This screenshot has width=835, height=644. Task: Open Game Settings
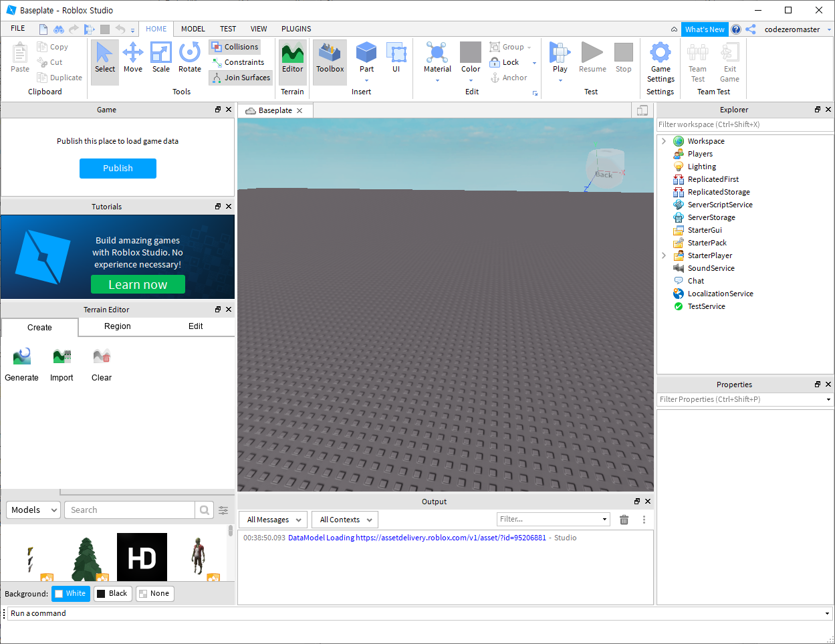pyautogui.click(x=661, y=61)
